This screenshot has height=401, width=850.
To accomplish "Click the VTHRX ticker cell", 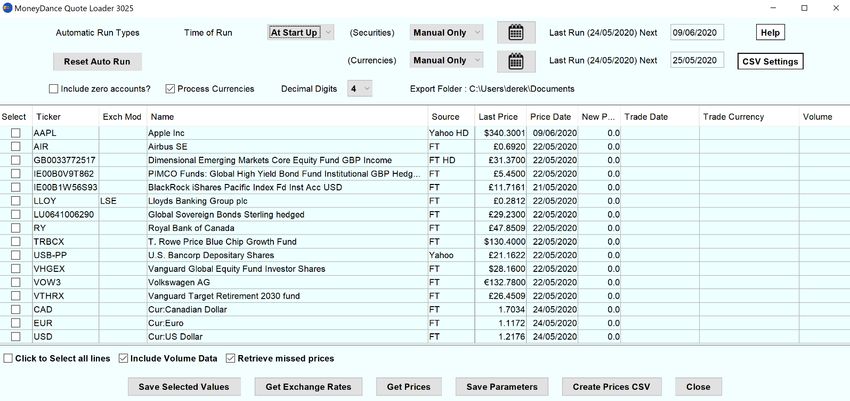I will coord(66,296).
